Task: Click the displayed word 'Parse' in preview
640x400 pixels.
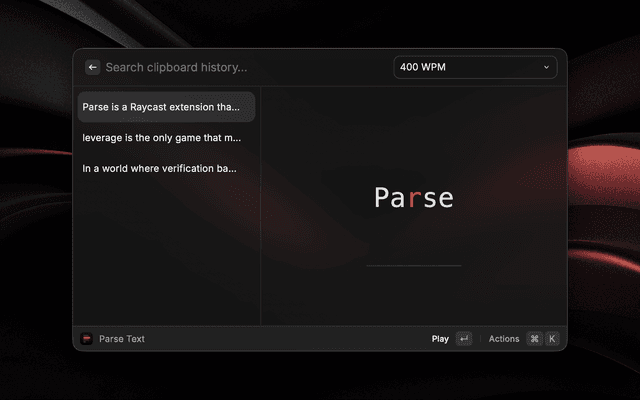Action: (413, 198)
